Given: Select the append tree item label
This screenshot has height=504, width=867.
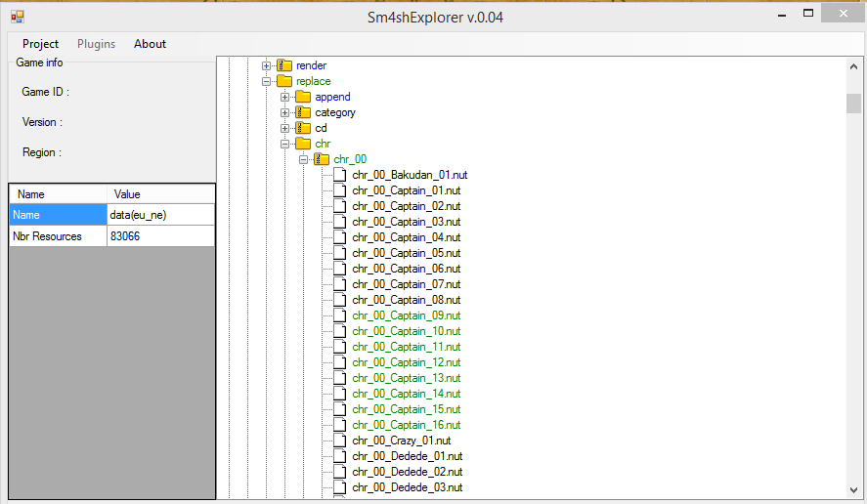Looking at the screenshot, I should click(332, 97).
